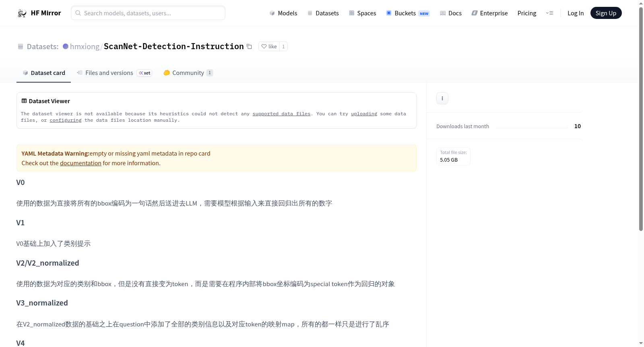Image resolution: width=644 pixels, height=347 pixels.
Task: Click the Sign Up button
Action: tap(606, 13)
